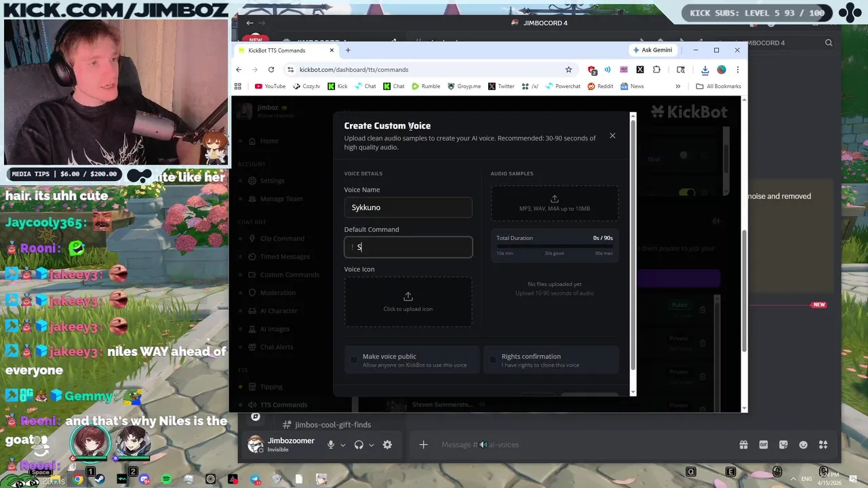Select the KickBot TTS Commands tab
The width and height of the screenshot is (868, 488).
[285, 50]
